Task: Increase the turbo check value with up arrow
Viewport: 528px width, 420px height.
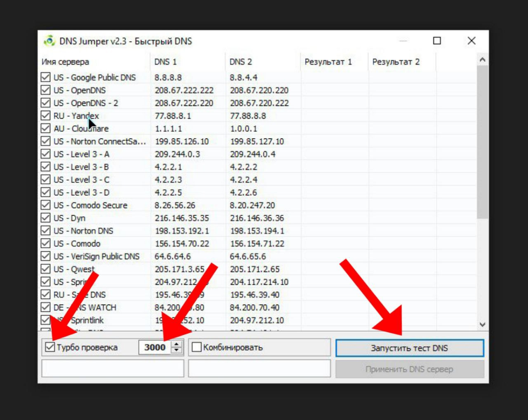Action: point(177,344)
